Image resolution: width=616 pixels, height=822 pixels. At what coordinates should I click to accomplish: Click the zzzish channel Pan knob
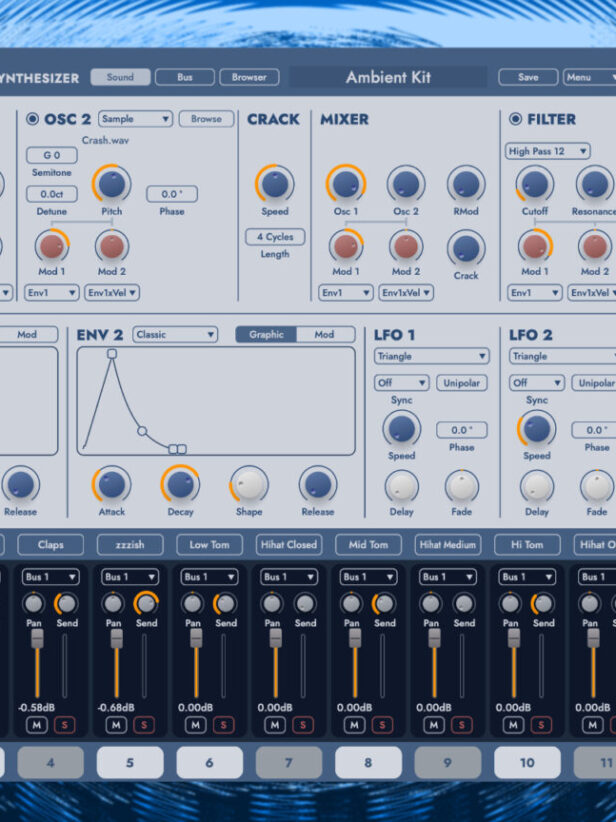pyautogui.click(x=113, y=604)
